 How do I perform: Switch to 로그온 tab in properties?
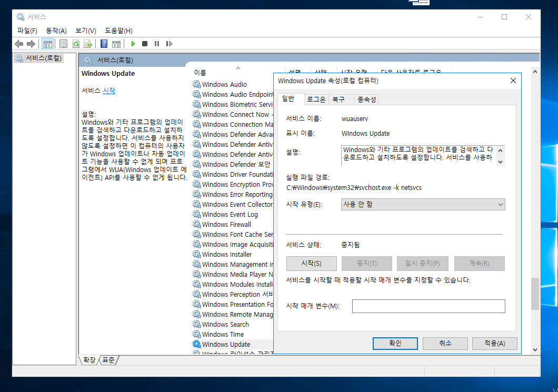coord(316,99)
